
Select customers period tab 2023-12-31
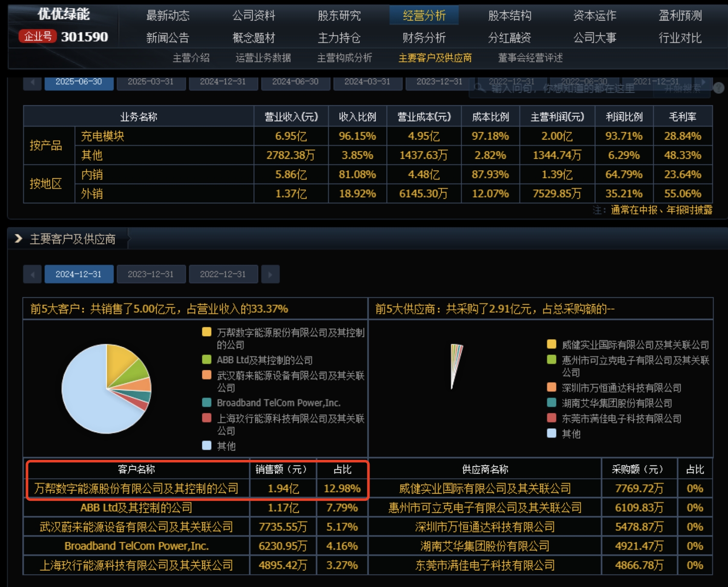tap(151, 274)
